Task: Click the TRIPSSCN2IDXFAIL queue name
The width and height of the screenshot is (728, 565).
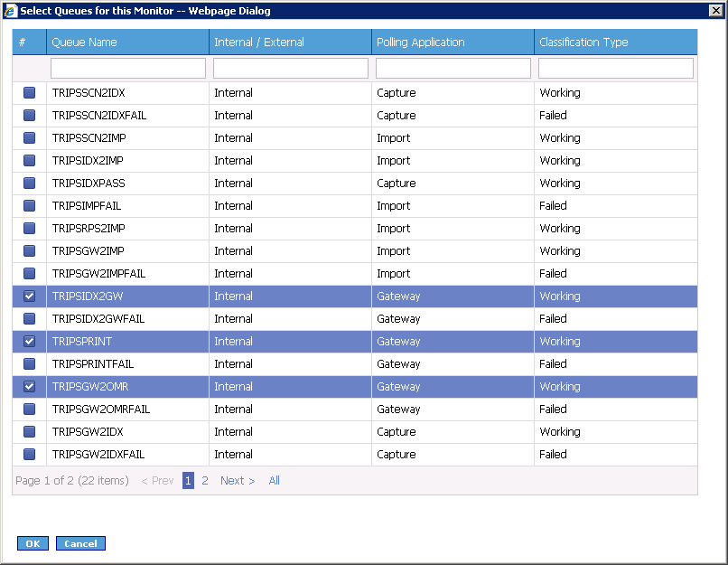Action: click(98, 115)
